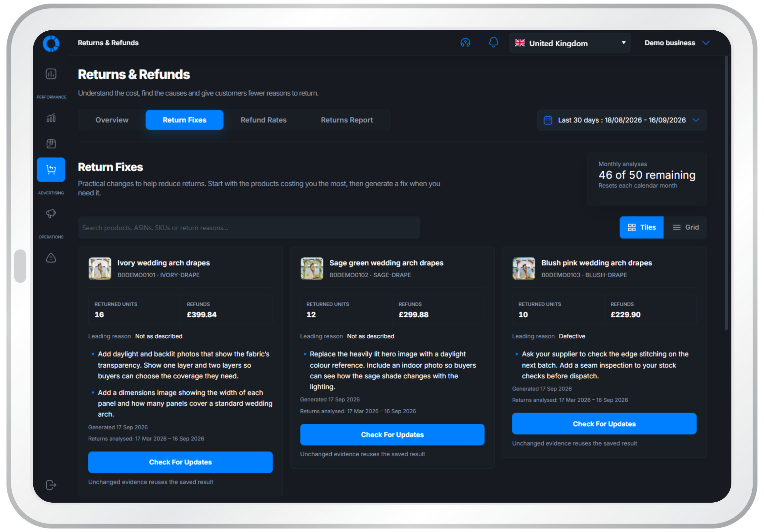The width and height of the screenshot is (764, 532).
Task: Click the B0DEMO0102 · SAGE-DRAPE SKU text
Action: (x=370, y=275)
